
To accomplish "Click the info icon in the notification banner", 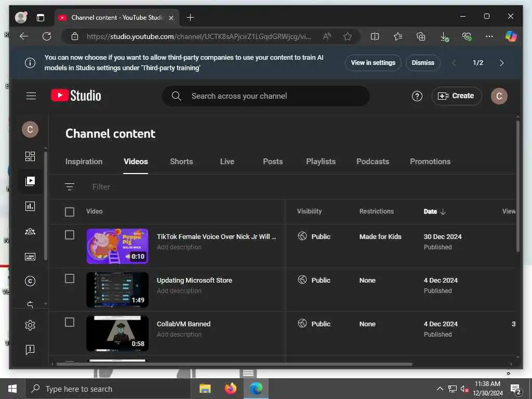I will pos(30,63).
